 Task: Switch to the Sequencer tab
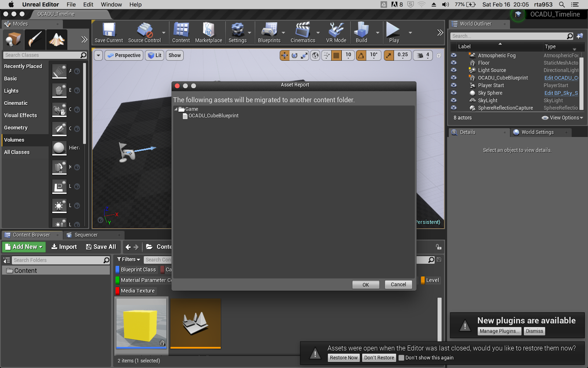(x=86, y=235)
